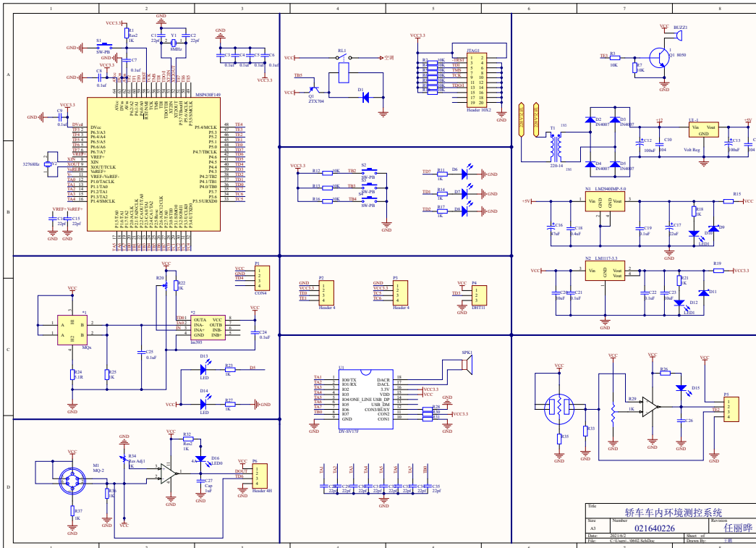Image resolution: width=756 pixels, height=548 pixels.
Task: Select the R34 Res Adj1 variable resistor
Action: tap(124, 458)
